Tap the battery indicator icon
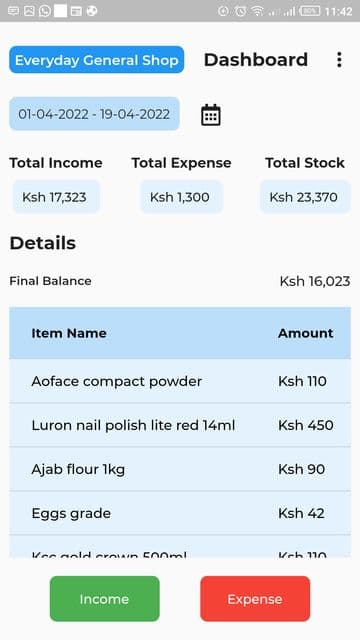The width and height of the screenshot is (360, 640). click(x=310, y=11)
